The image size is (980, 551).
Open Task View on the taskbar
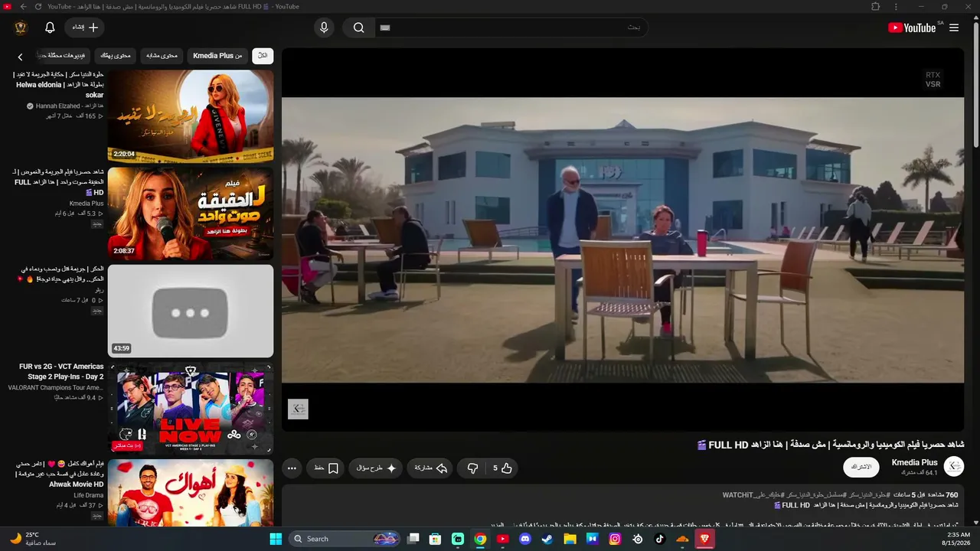tap(413, 539)
